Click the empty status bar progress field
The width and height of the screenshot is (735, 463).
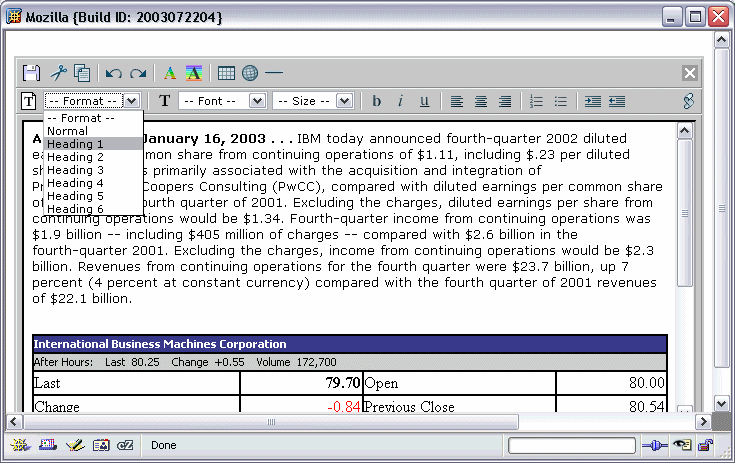[x=572, y=445]
